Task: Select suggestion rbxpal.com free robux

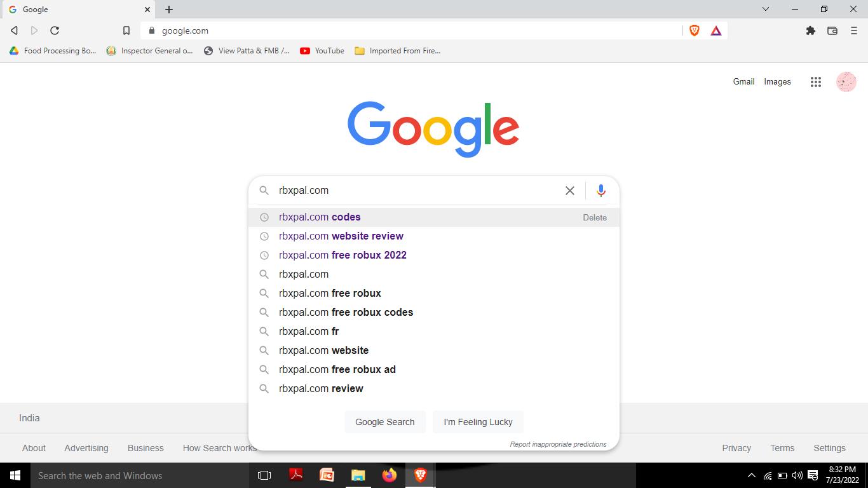Action: (434, 294)
